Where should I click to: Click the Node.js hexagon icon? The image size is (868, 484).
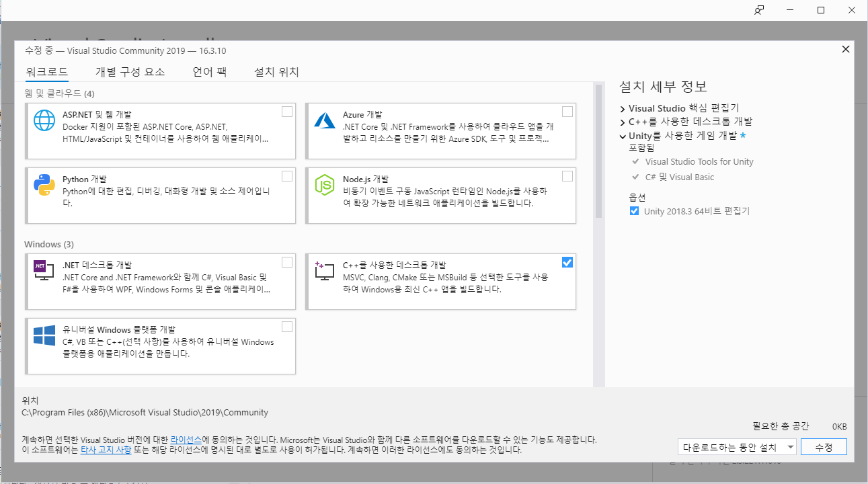(325, 184)
